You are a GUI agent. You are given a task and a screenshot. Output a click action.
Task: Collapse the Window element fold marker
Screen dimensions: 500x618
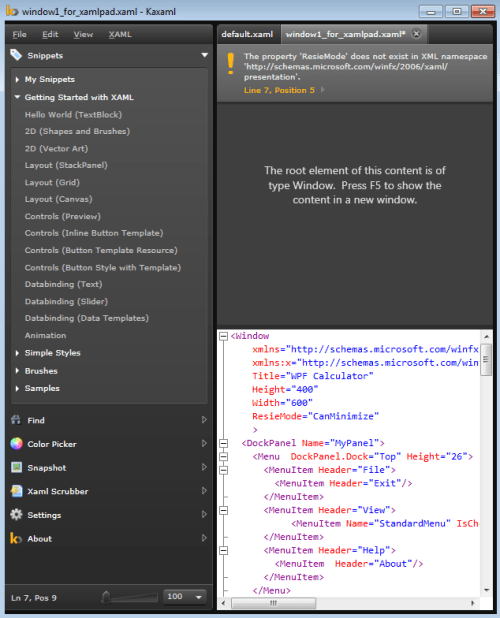point(223,336)
